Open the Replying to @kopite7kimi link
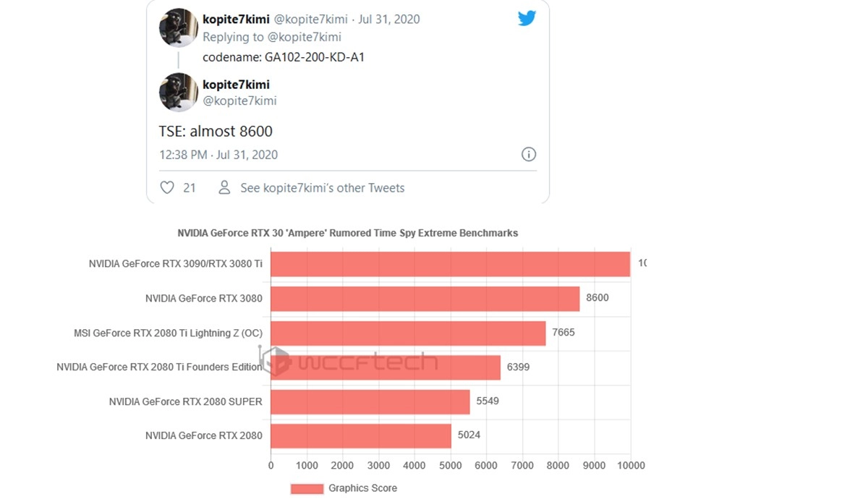 (272, 37)
